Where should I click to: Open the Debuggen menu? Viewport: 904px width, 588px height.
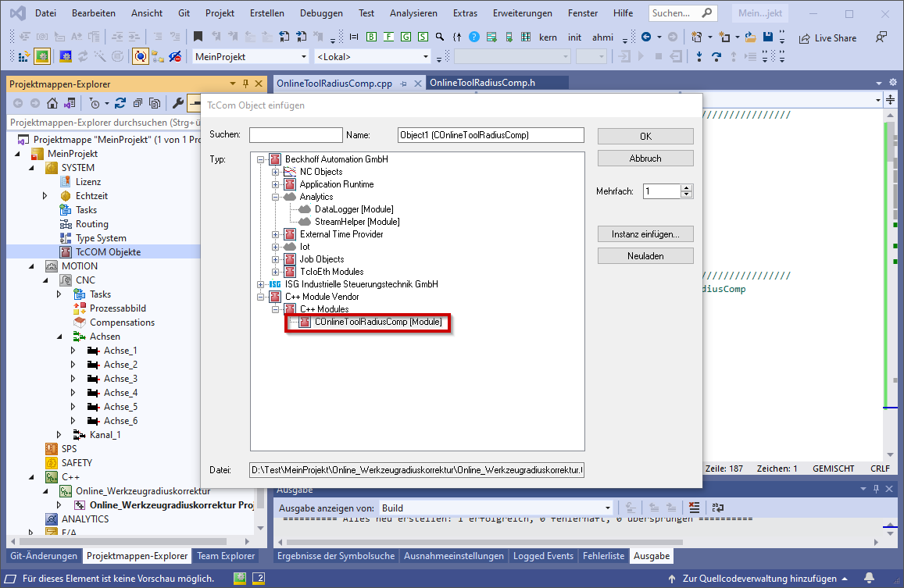tap(321, 12)
